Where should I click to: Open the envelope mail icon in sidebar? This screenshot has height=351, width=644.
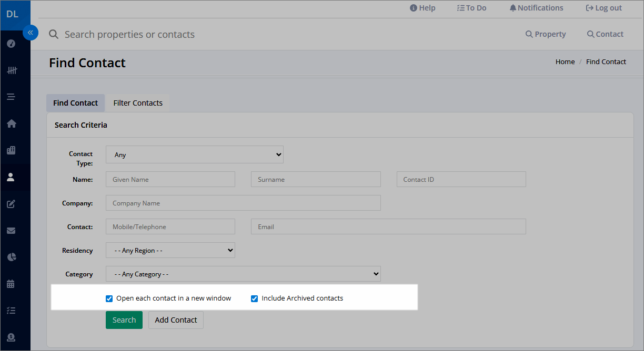11,231
